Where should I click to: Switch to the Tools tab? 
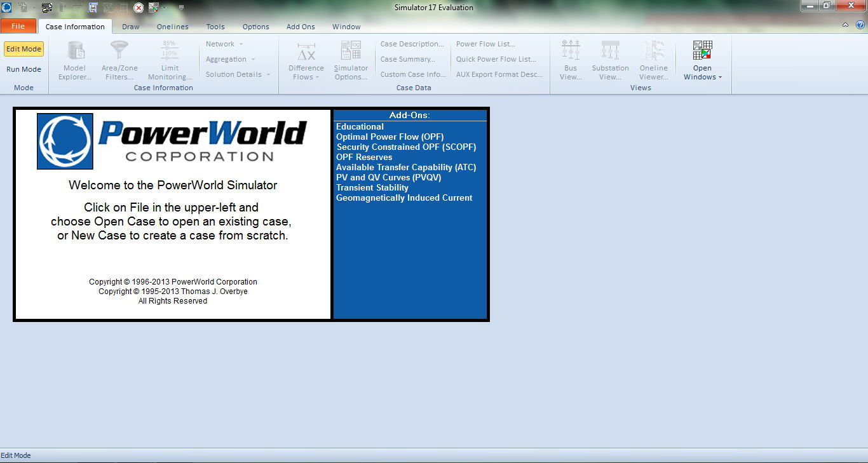click(215, 27)
